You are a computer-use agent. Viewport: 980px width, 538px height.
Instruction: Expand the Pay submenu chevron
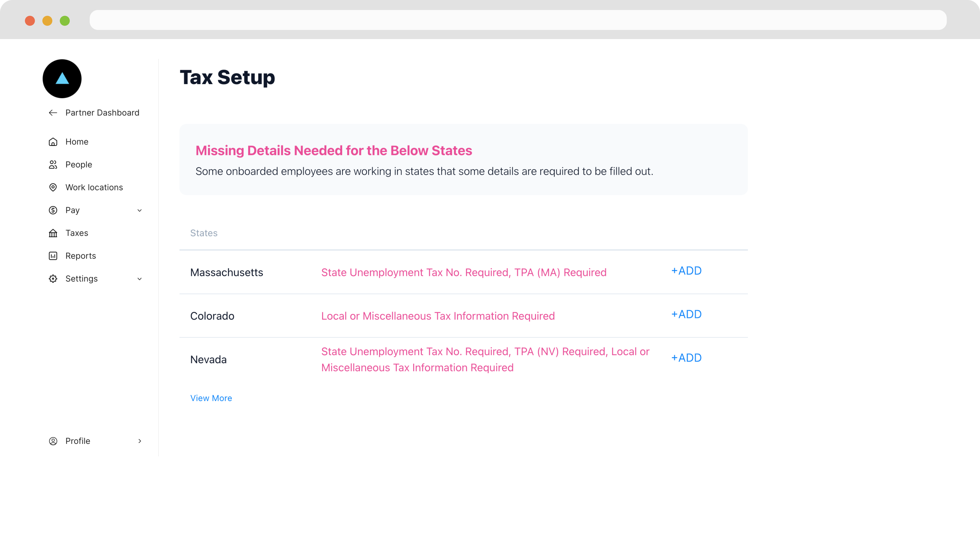[x=140, y=211]
